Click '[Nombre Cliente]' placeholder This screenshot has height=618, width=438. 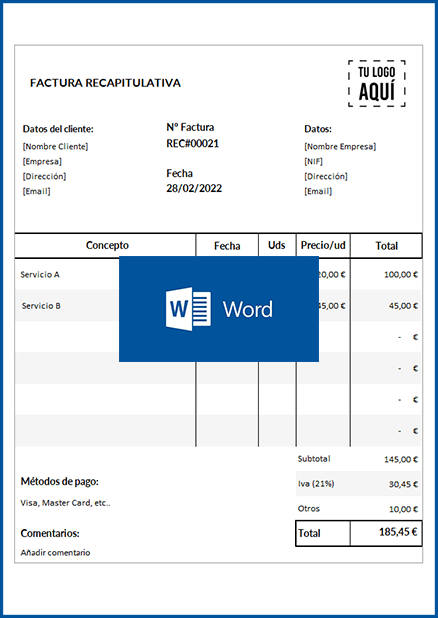(x=55, y=146)
